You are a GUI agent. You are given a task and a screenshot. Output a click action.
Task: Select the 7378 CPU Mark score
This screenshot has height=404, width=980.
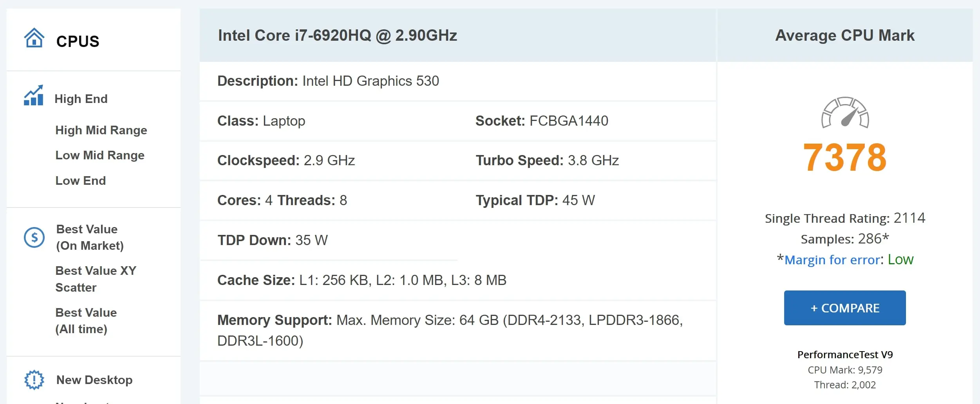(845, 157)
